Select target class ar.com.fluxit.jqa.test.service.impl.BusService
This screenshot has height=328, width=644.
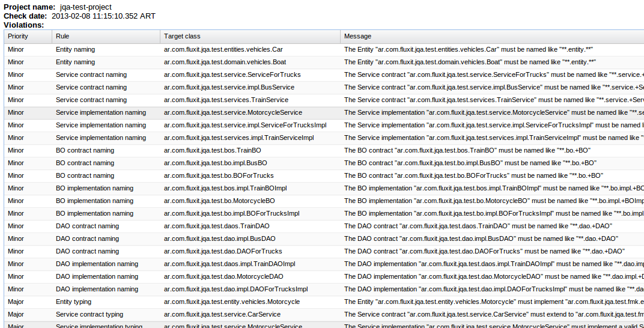pyautogui.click(x=229, y=88)
